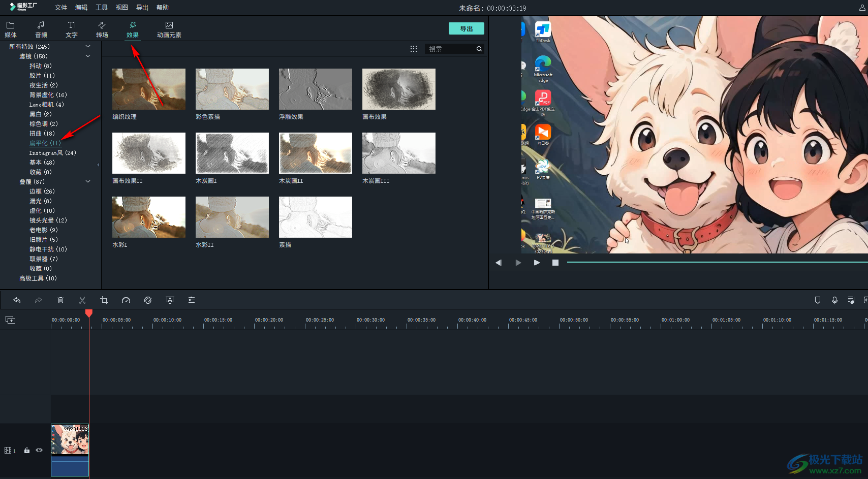The height and width of the screenshot is (479, 868).
Task: Open the 转场 transitions tab
Action: tap(102, 29)
